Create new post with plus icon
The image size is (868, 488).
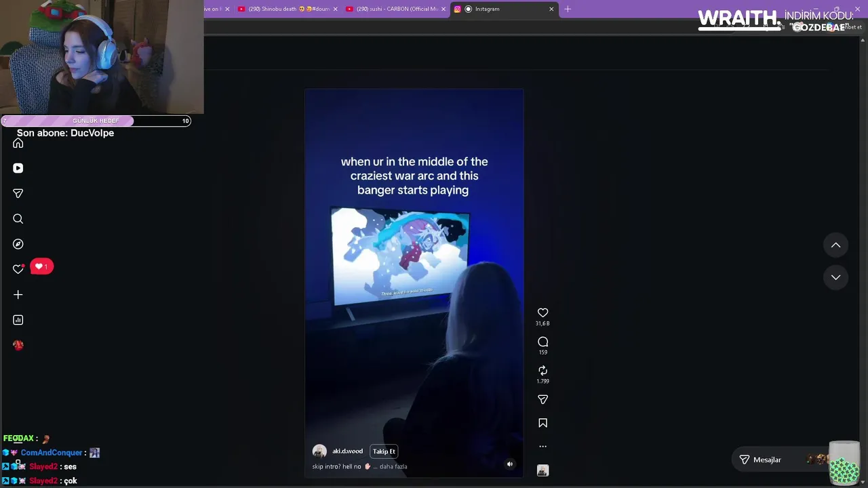click(18, 295)
